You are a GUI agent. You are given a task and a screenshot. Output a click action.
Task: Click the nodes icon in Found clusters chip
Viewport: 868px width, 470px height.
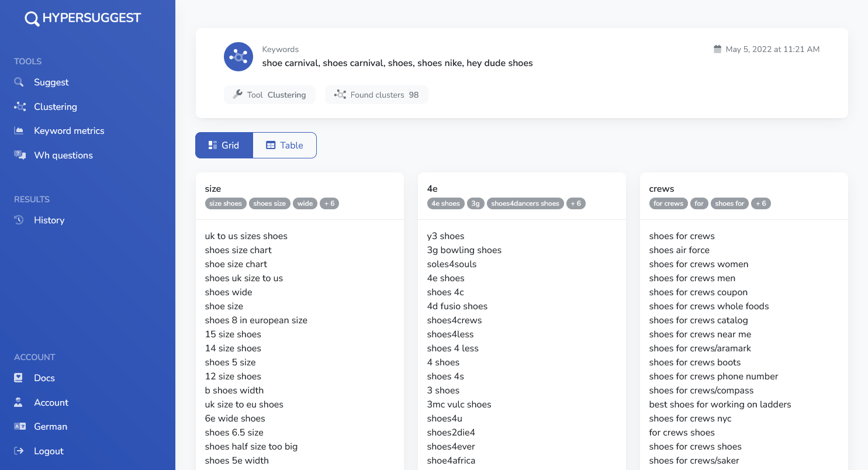click(x=340, y=94)
